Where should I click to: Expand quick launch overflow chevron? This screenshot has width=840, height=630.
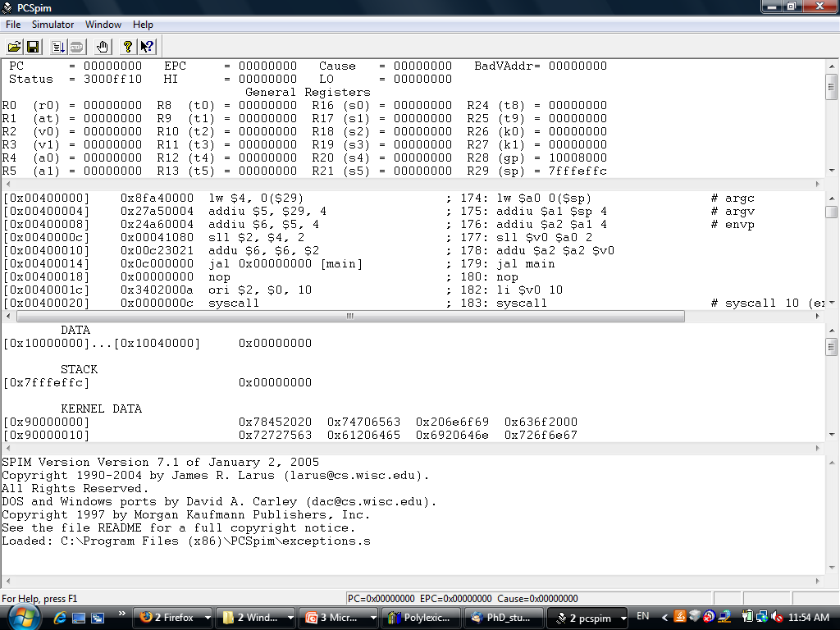[x=121, y=614]
